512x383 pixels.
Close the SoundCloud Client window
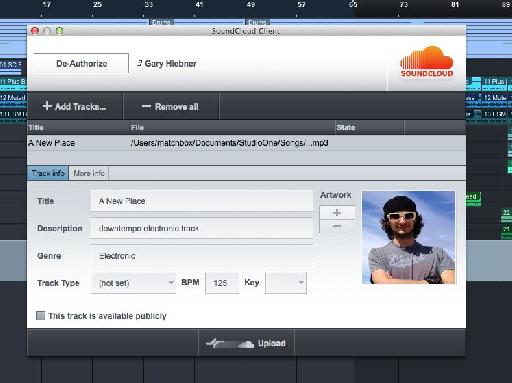coord(35,31)
